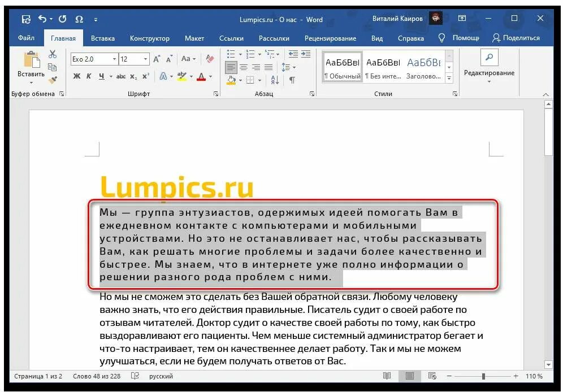Click the user avatar picture

point(436,18)
